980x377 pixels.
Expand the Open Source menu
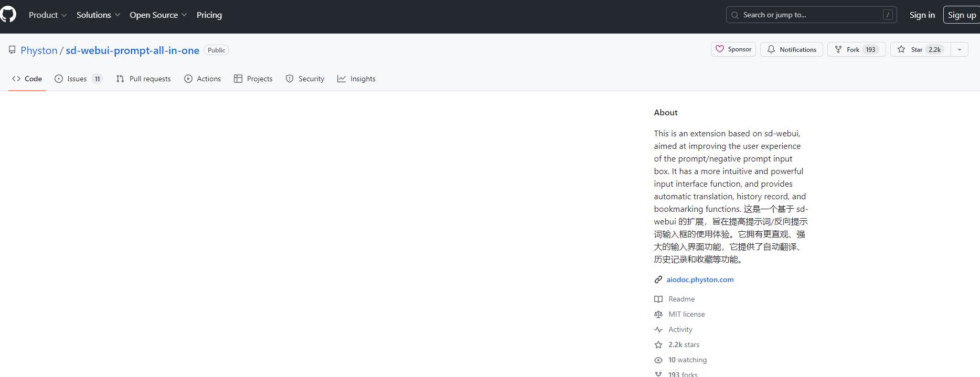[158, 15]
